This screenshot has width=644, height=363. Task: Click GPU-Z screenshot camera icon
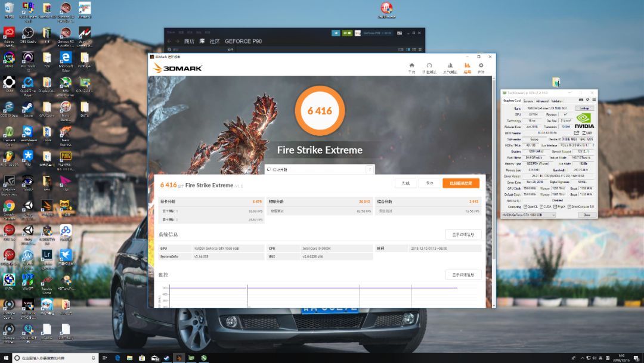pyautogui.click(x=581, y=100)
